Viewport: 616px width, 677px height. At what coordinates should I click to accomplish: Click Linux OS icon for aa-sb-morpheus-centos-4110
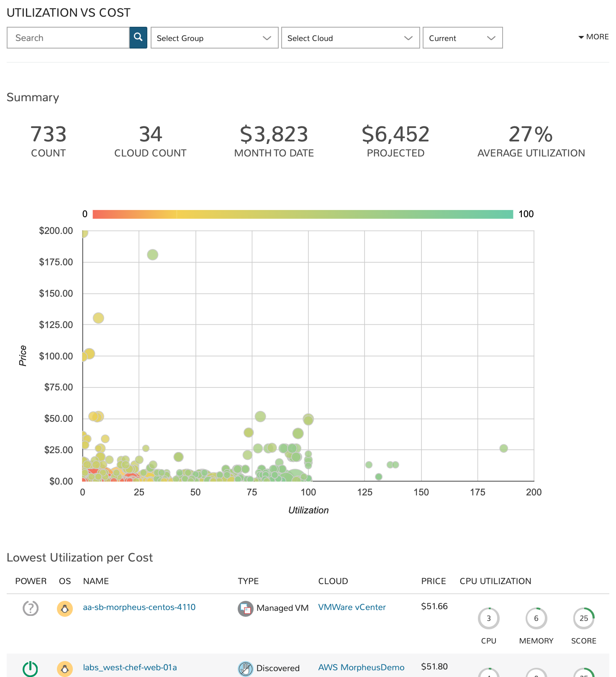(65, 609)
